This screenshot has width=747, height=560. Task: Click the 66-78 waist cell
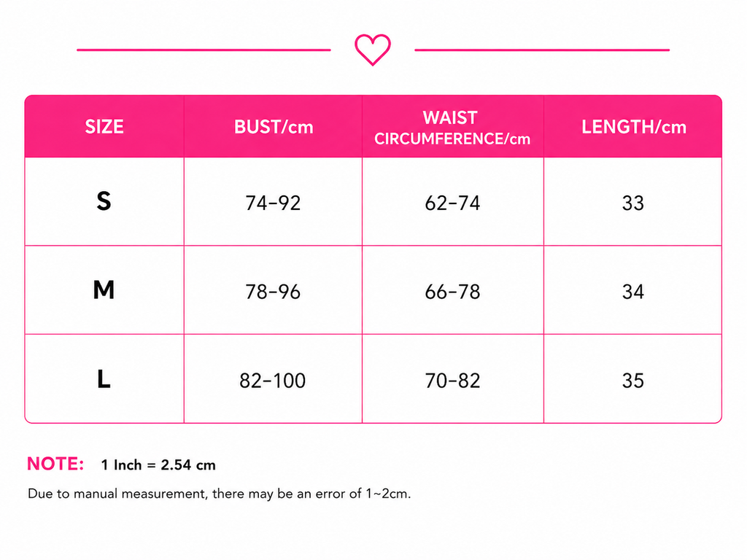point(452,292)
